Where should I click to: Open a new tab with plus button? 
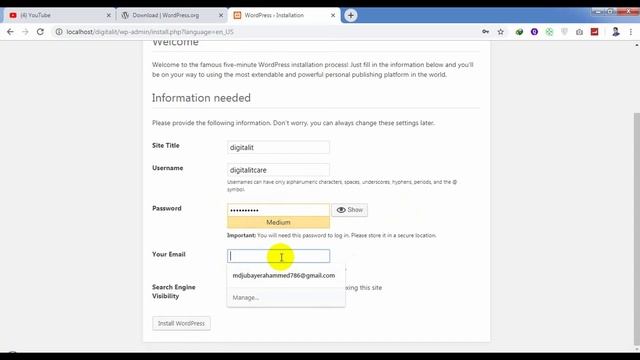tap(351, 15)
